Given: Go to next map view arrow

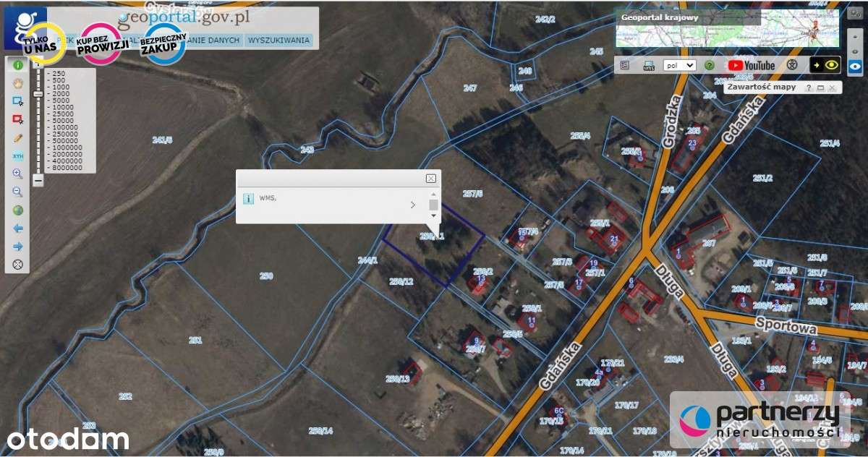Looking at the screenshot, I should (18, 246).
